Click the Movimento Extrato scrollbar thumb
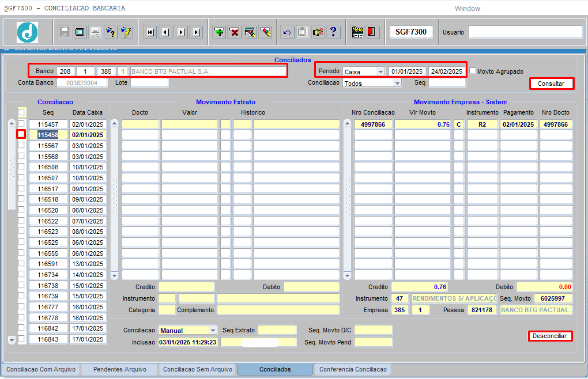The height and width of the screenshot is (379, 588). click(115, 199)
